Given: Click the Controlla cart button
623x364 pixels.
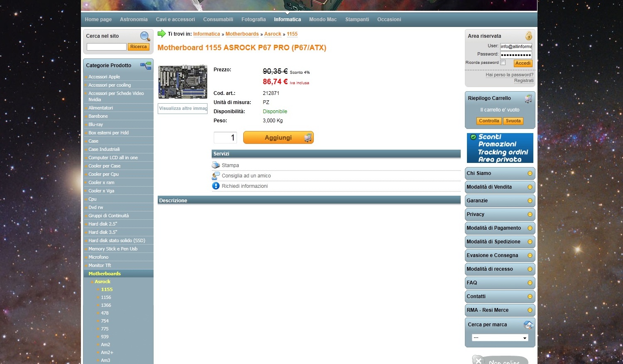Looking at the screenshot, I should click(489, 121).
